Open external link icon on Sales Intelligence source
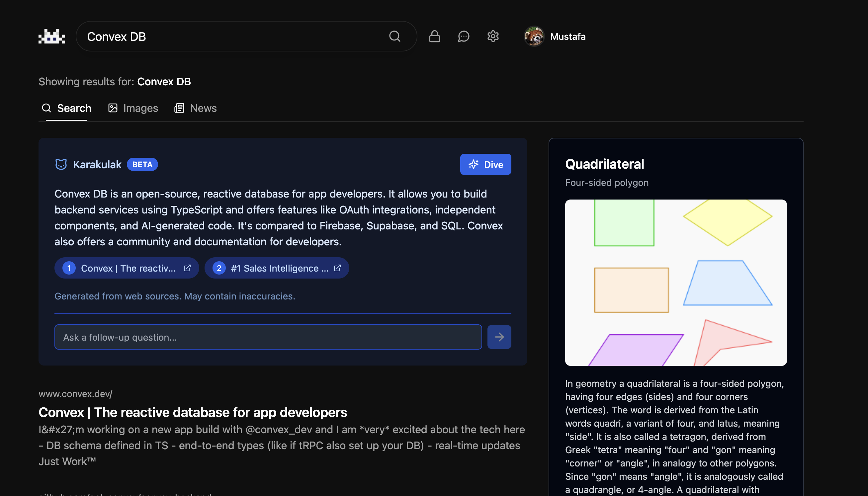The width and height of the screenshot is (868, 496). (x=337, y=268)
